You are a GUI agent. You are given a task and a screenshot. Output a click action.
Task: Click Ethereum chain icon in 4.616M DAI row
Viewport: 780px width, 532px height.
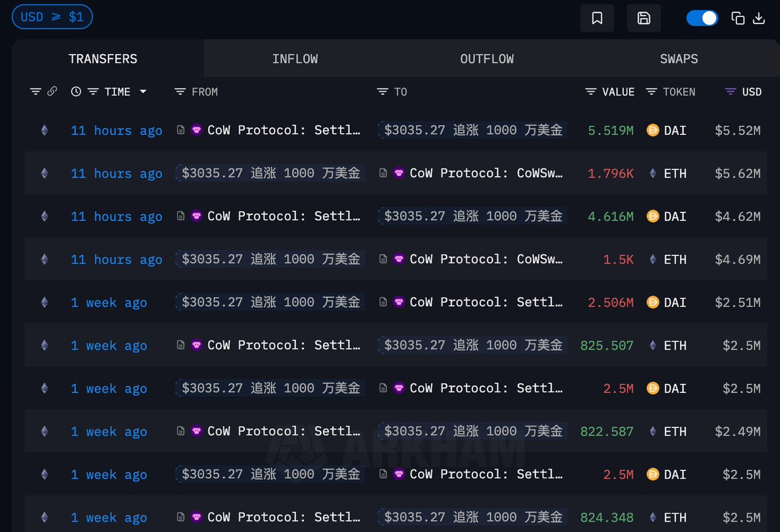click(44, 216)
